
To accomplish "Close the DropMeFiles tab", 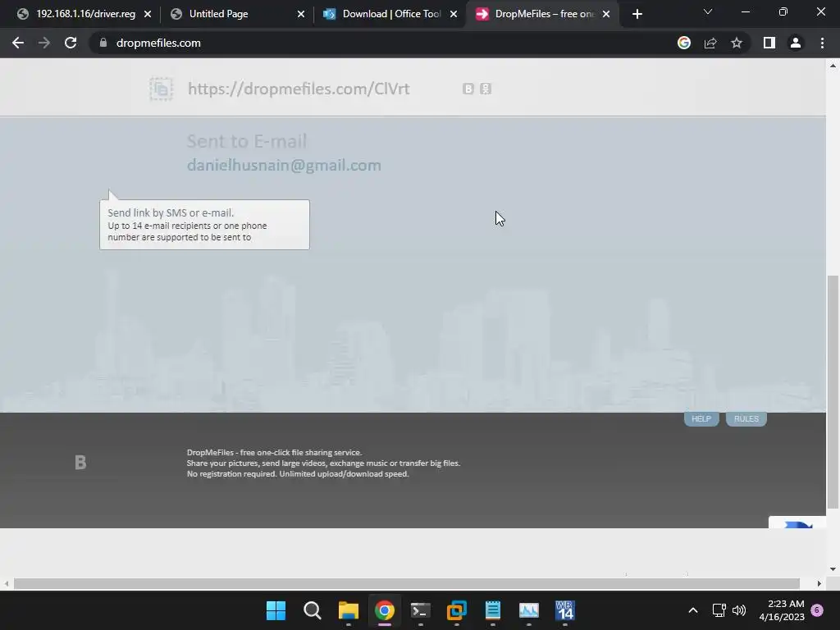I will click(606, 14).
